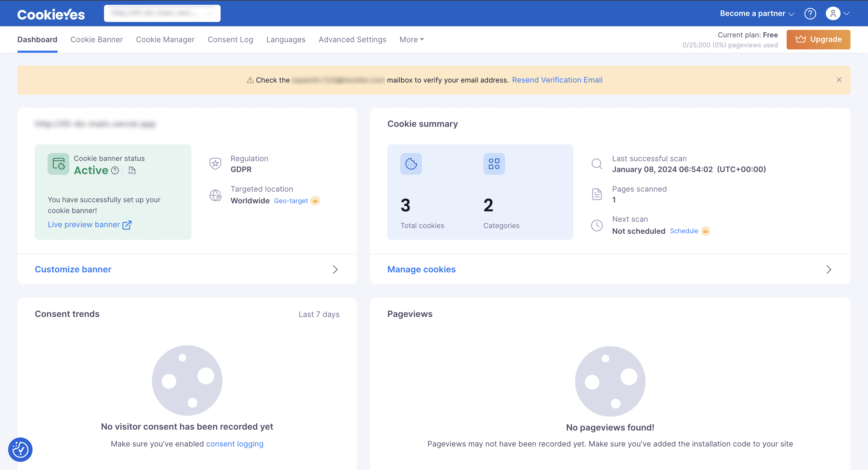
Task: Open the cookie consent widget in bottom corner
Action: pyautogui.click(x=20, y=450)
